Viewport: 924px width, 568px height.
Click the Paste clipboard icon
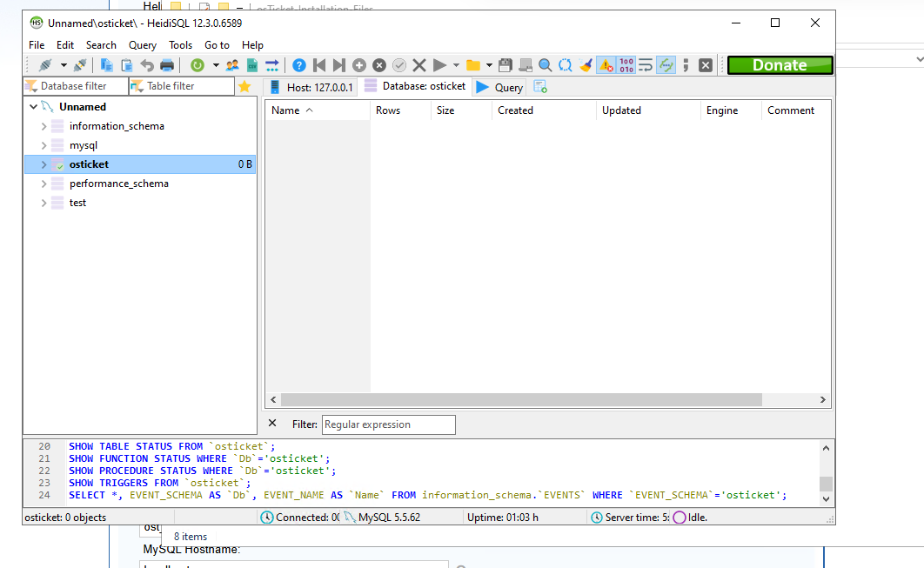click(x=127, y=65)
